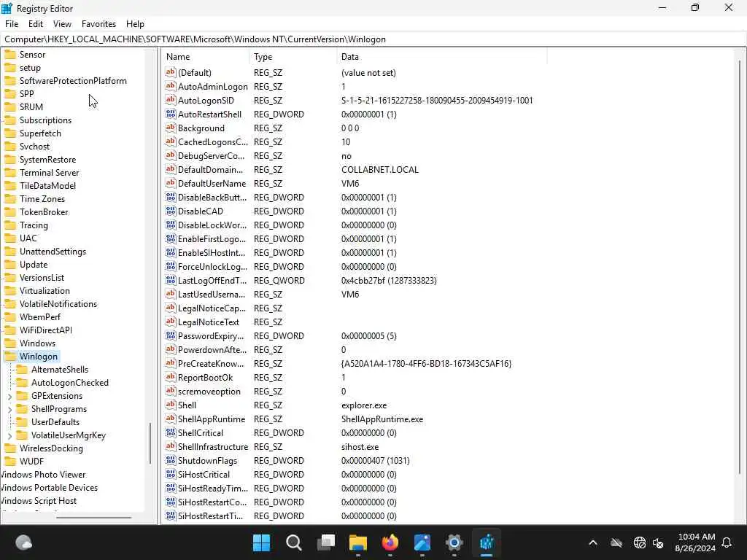Viewport: 747px width, 560px height.
Task: Click the ShellCritical DWORD value icon
Action: (170, 432)
